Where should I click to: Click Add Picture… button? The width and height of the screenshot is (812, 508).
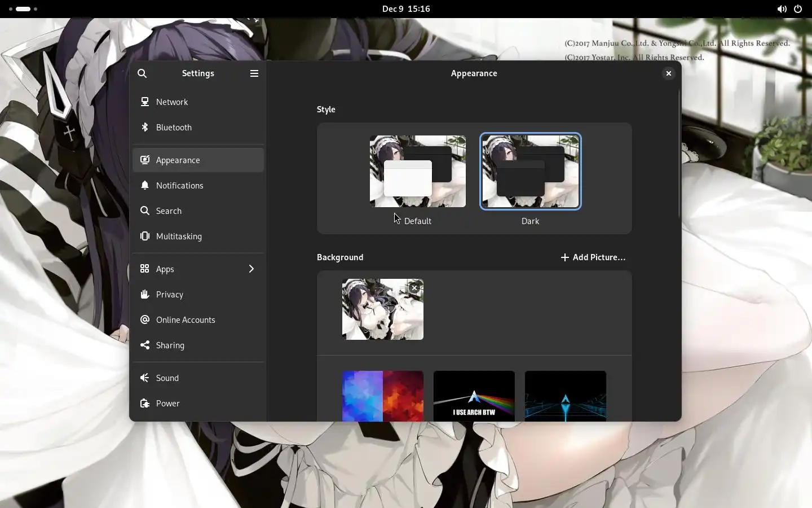tap(593, 257)
